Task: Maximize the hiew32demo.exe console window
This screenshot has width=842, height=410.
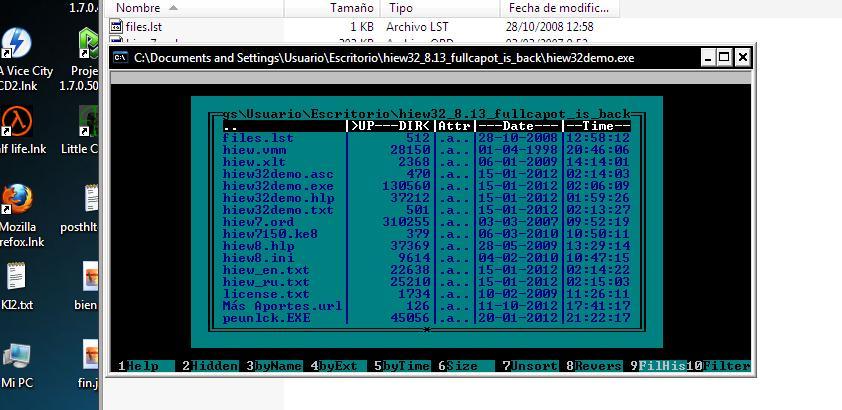Action: 724,57
